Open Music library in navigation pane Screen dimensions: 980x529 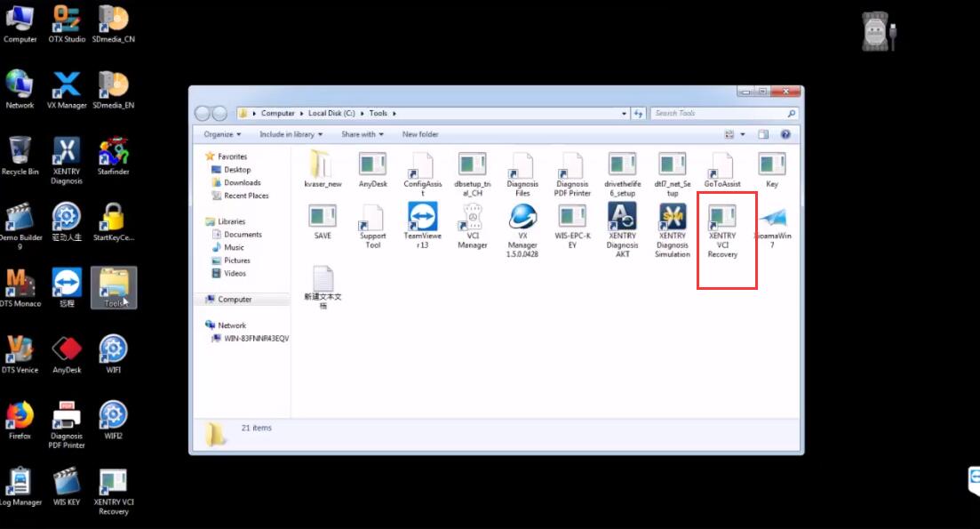(228, 248)
